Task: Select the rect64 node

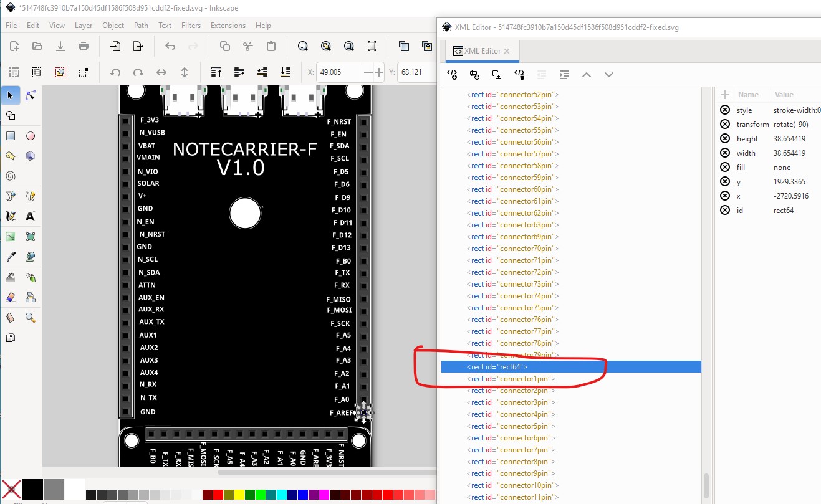Action: click(x=571, y=367)
